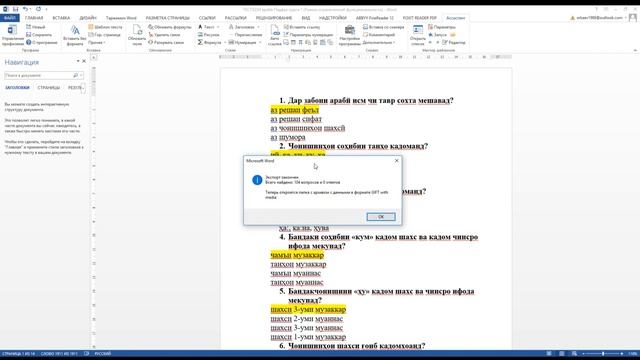
Task: Click the Комментарий button
Action: (x=378, y=35)
